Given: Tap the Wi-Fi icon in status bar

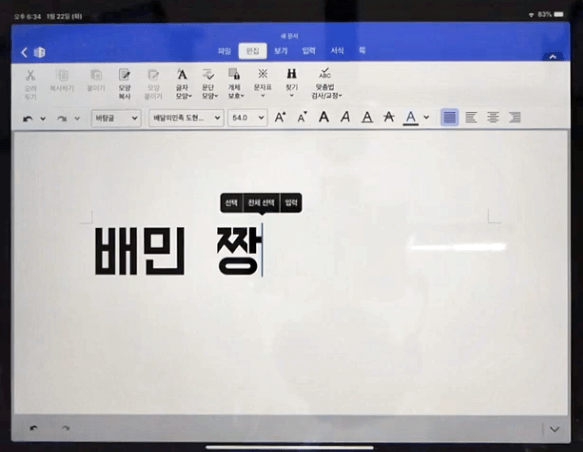Looking at the screenshot, I should [532, 15].
